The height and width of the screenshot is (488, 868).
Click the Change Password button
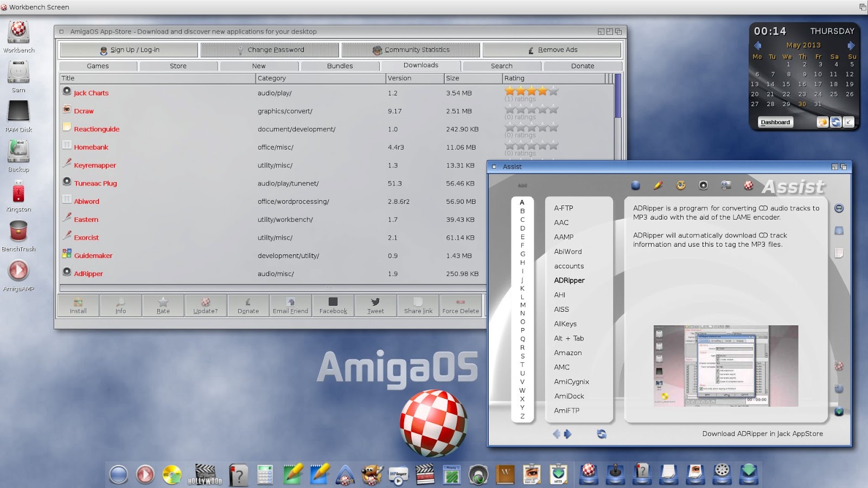tap(270, 50)
